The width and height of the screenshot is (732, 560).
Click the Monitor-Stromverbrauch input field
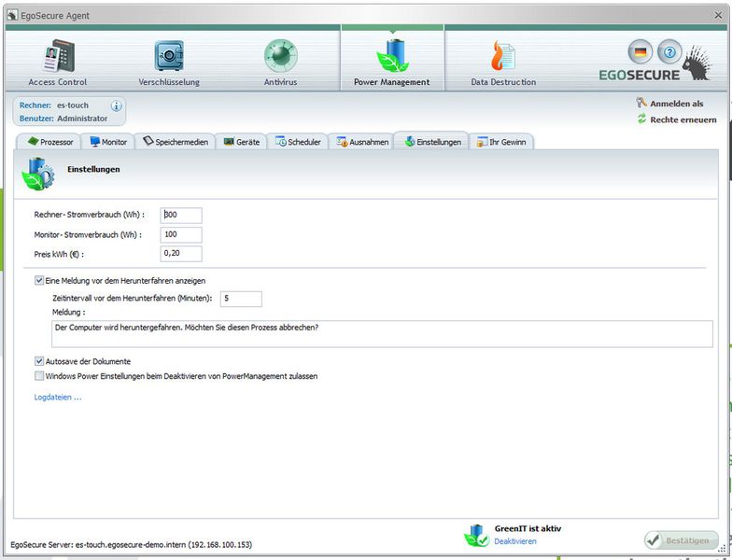[181, 235]
